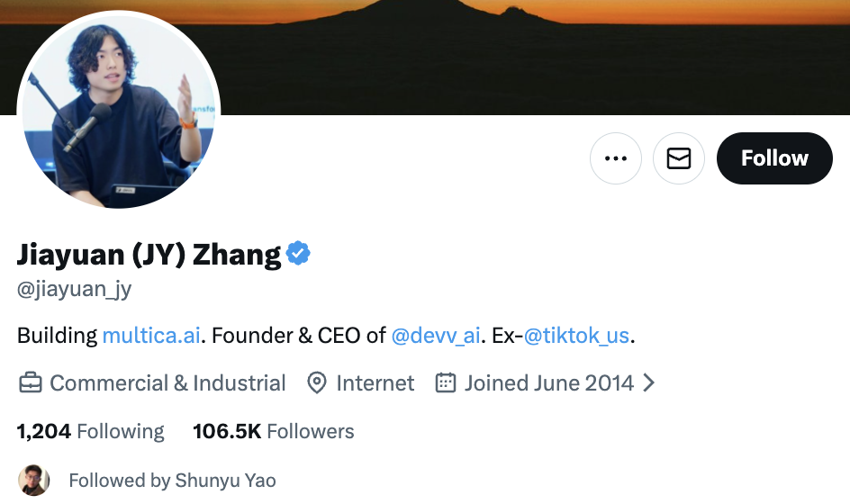
Task: Open the sunset header banner image
Action: tap(540, 54)
